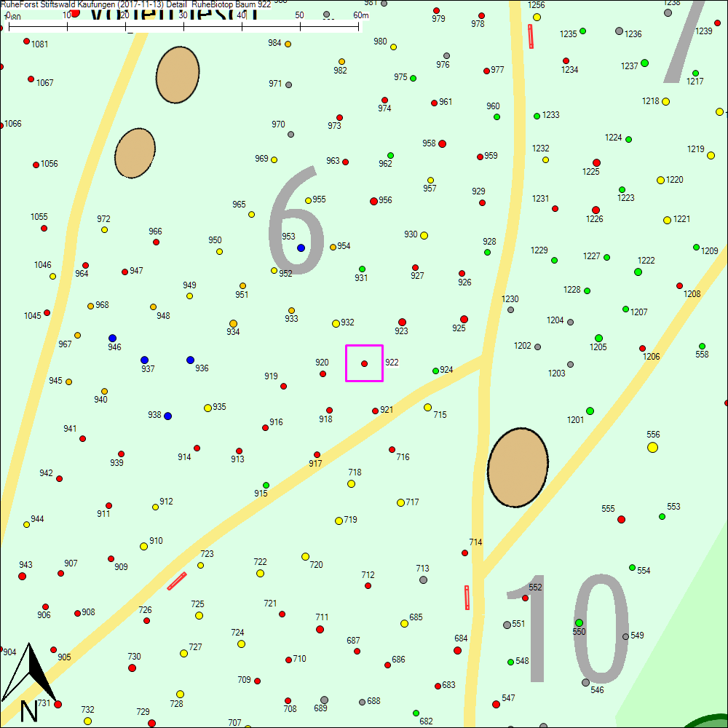728x728 pixels.
Task: Click the red tree marker 922 inside magenta box
Action: pyautogui.click(x=365, y=363)
